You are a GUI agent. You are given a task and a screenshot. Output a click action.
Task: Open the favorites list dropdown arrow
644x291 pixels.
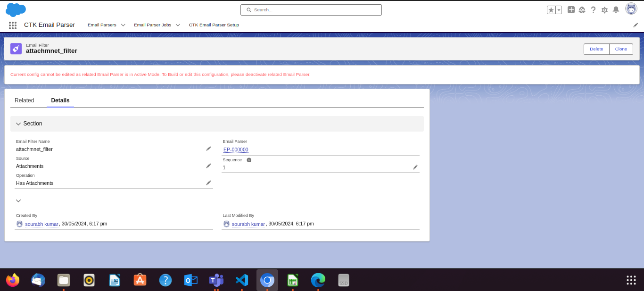559,10
